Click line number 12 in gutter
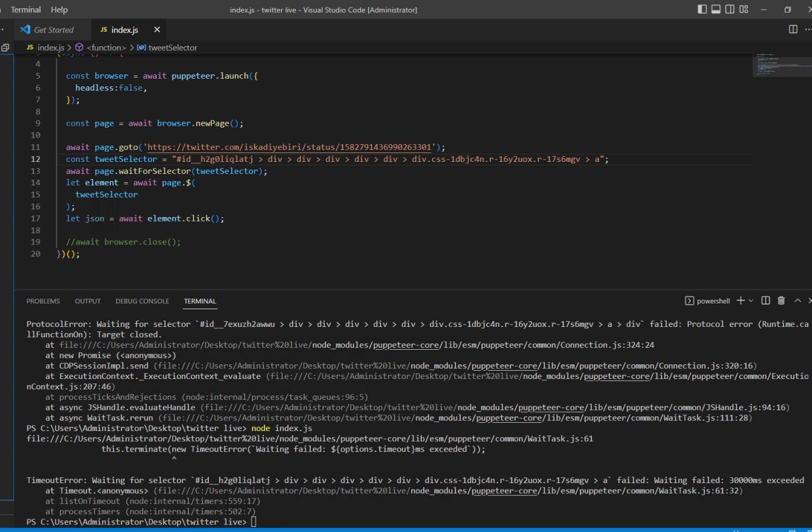This screenshot has height=532, width=812. pos(35,159)
